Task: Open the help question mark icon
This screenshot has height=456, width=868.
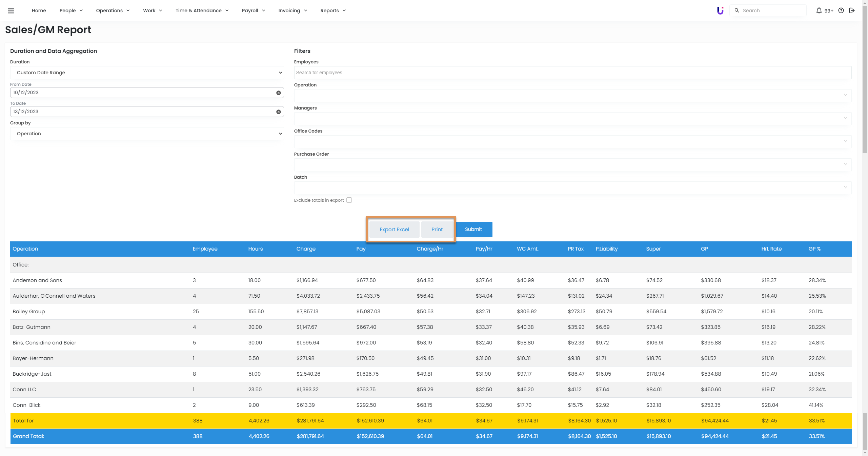Action: 841,11
